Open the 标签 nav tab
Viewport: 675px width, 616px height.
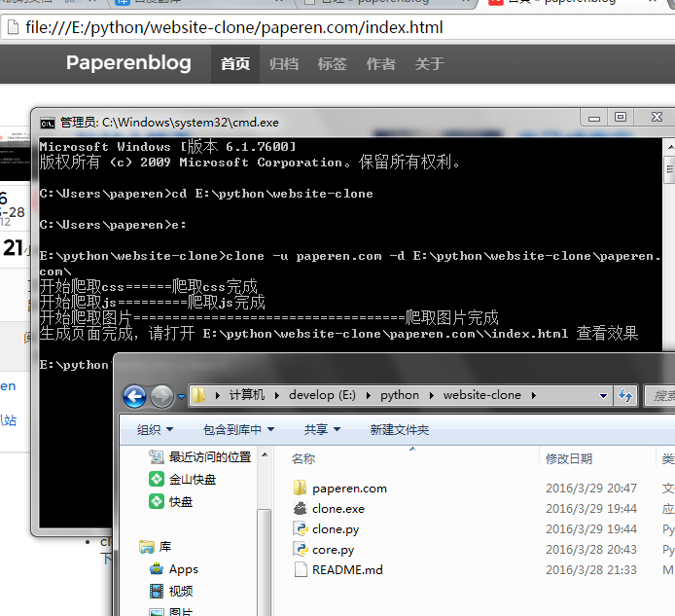[333, 64]
